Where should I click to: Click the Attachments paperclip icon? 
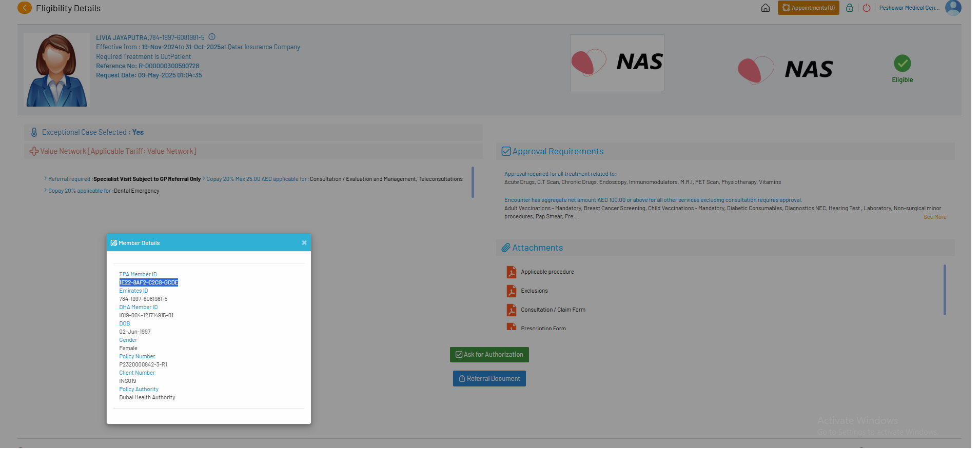coord(506,248)
